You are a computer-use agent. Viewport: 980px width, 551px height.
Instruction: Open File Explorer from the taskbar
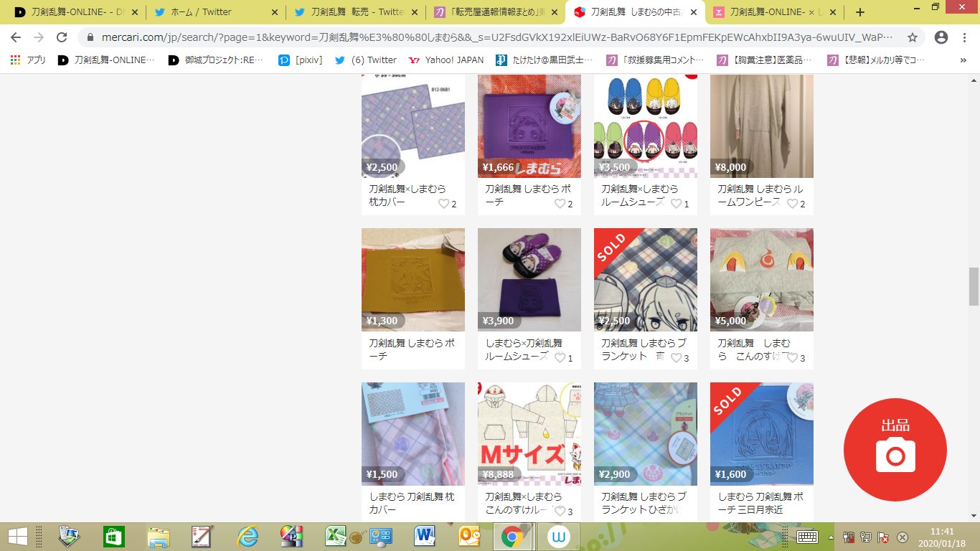click(158, 537)
